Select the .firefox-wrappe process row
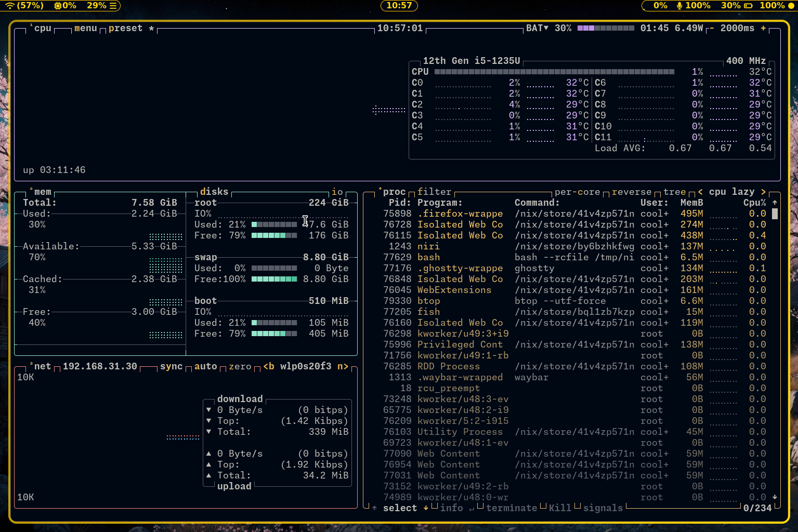798x532 pixels. pyautogui.click(x=574, y=214)
